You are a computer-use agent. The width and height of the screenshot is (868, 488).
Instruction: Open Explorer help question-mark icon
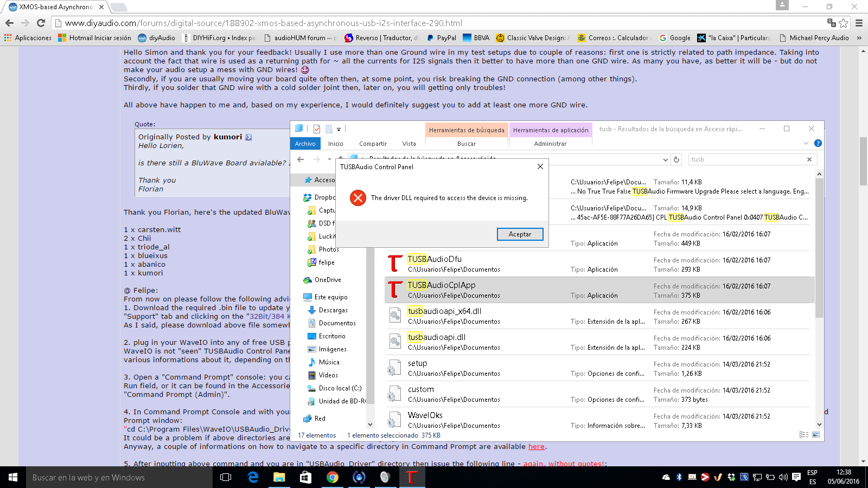[x=818, y=143]
